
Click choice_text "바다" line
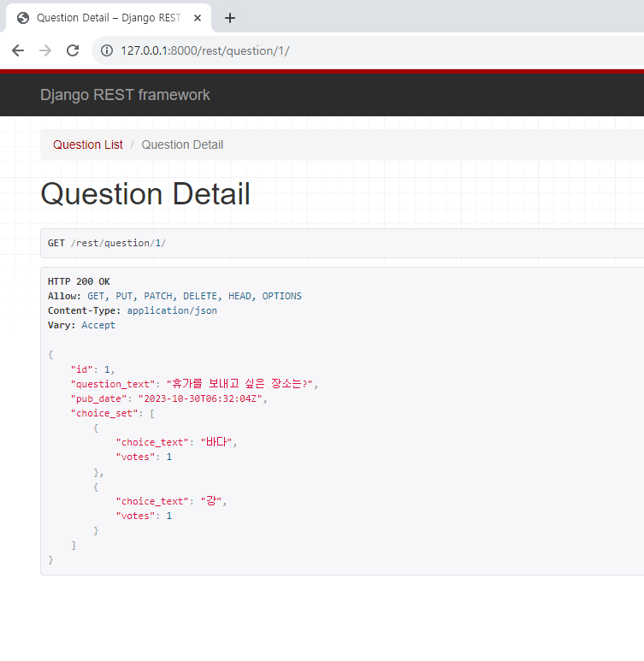(176, 442)
